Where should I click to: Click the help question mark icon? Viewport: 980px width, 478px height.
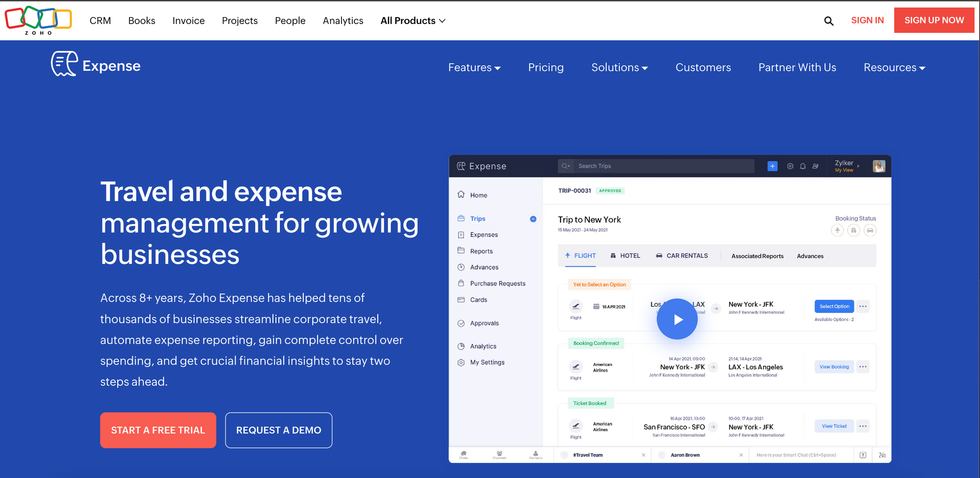(x=863, y=455)
